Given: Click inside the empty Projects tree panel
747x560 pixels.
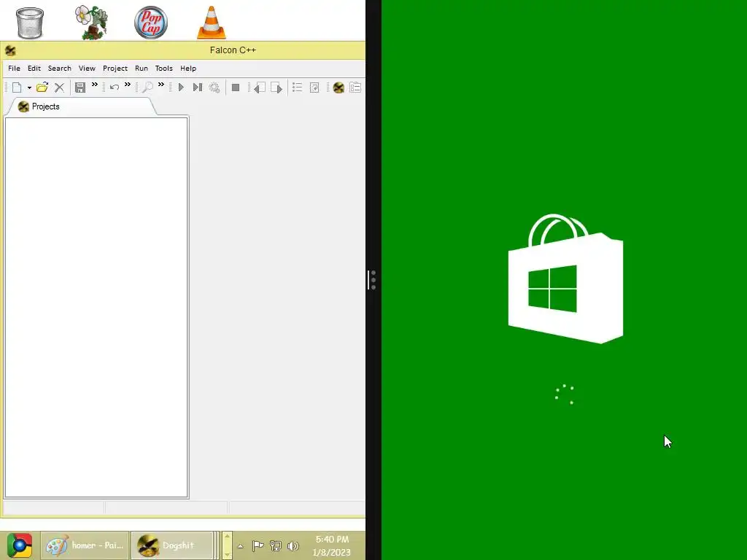Looking at the screenshot, I should coord(96,308).
